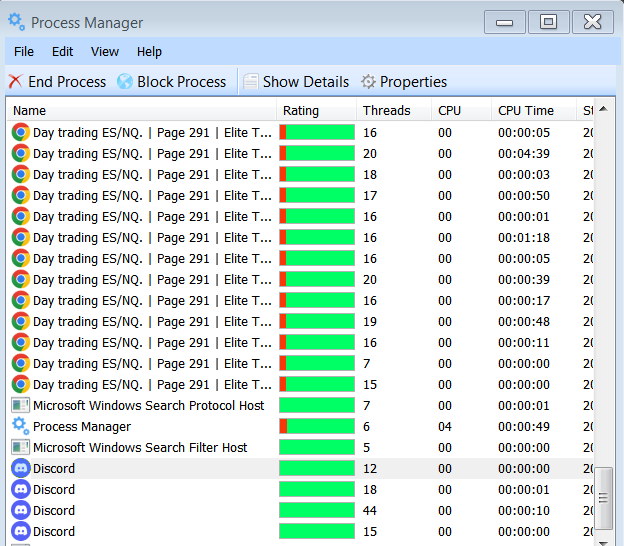
Task: Click the Threads value 6
Action: 367,427
